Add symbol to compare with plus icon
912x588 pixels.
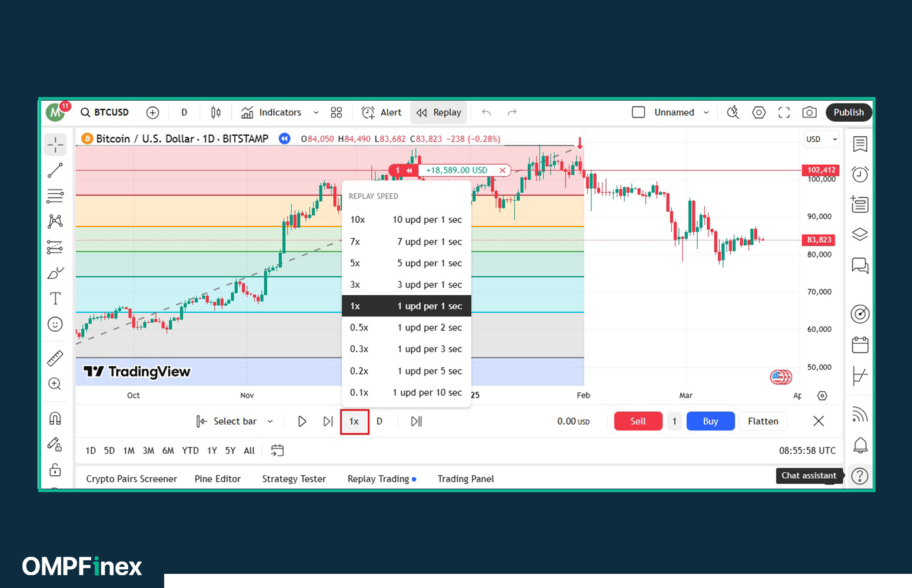pyautogui.click(x=152, y=112)
